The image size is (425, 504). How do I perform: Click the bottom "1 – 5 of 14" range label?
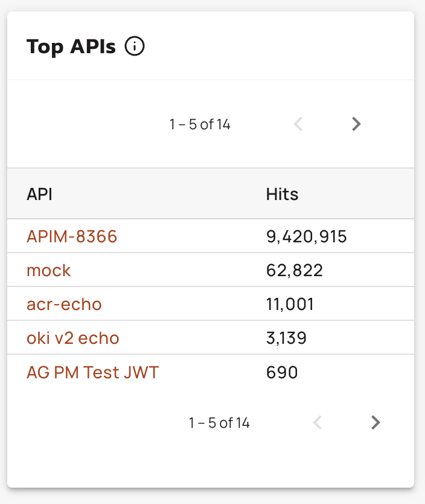click(219, 423)
